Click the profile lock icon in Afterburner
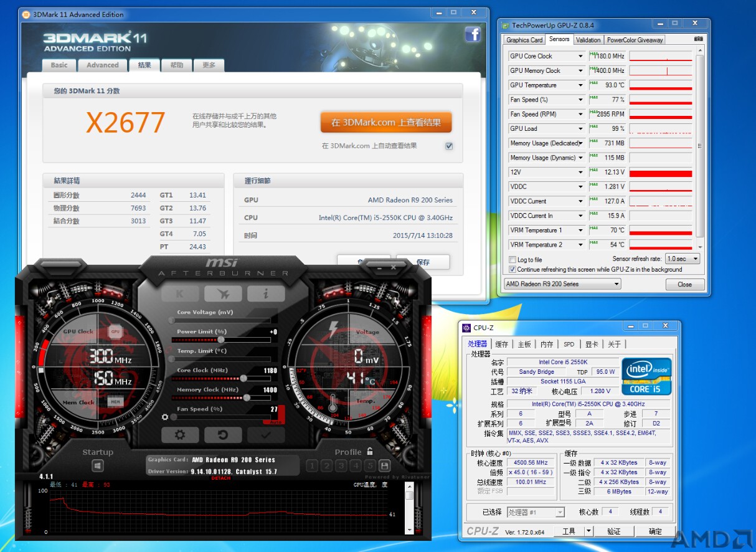The image size is (756, 552). click(369, 451)
